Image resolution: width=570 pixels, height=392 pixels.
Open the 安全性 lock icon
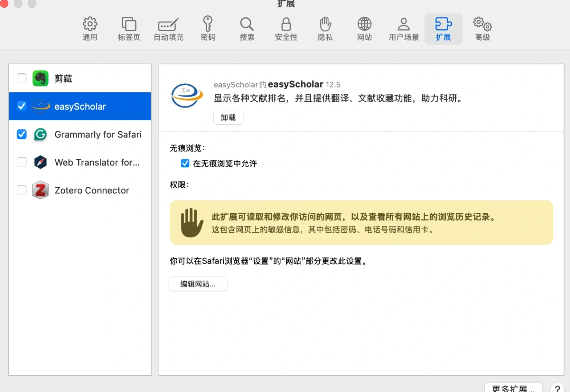point(286,24)
